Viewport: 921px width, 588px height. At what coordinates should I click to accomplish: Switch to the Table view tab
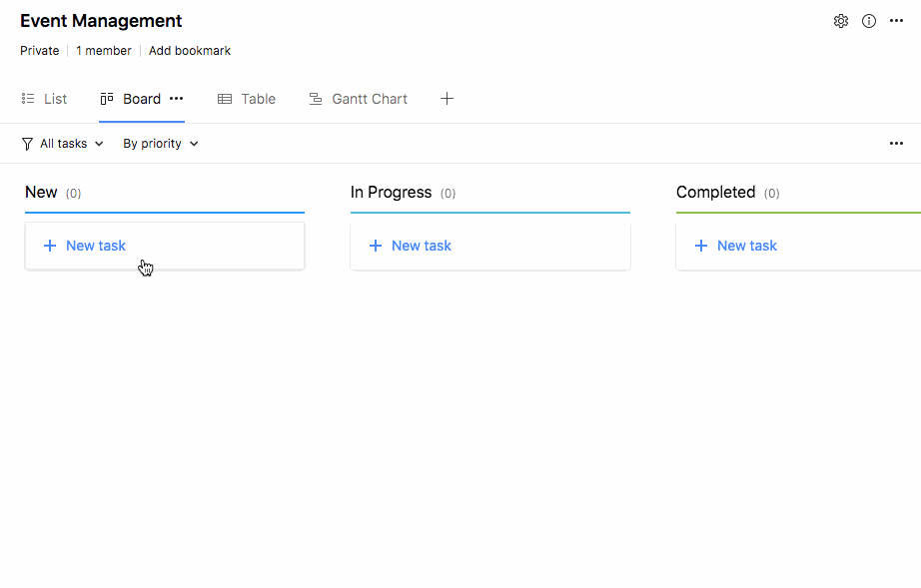pos(247,99)
